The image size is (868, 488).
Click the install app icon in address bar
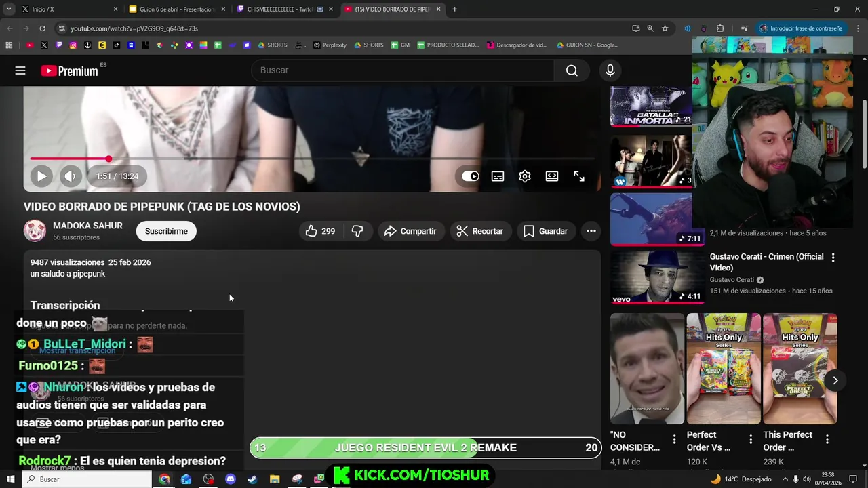coord(635,28)
